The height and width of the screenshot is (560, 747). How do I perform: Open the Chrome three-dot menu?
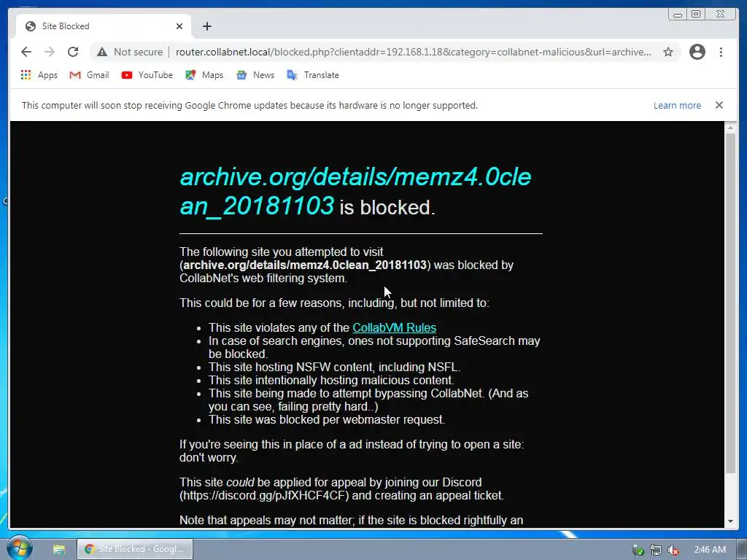[x=721, y=52]
